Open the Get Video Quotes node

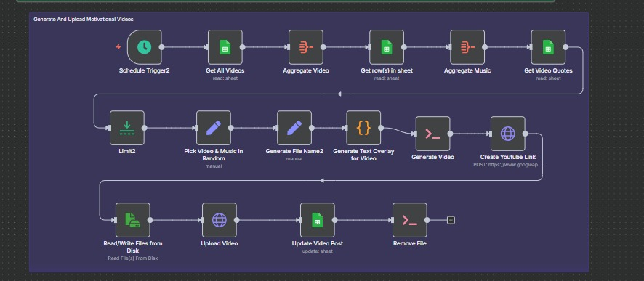(x=548, y=47)
